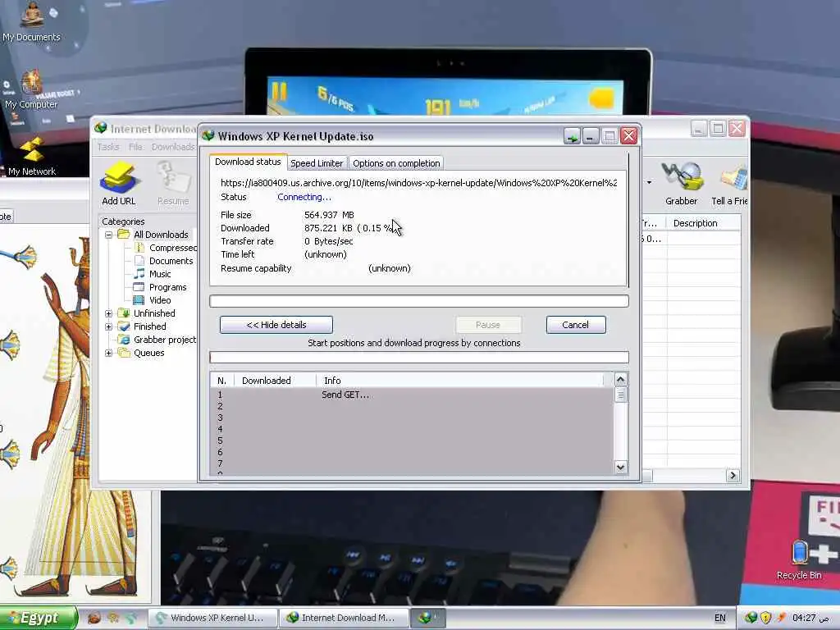This screenshot has width=840, height=630.
Task: Click the third quick launch icon
Action: tap(131, 618)
